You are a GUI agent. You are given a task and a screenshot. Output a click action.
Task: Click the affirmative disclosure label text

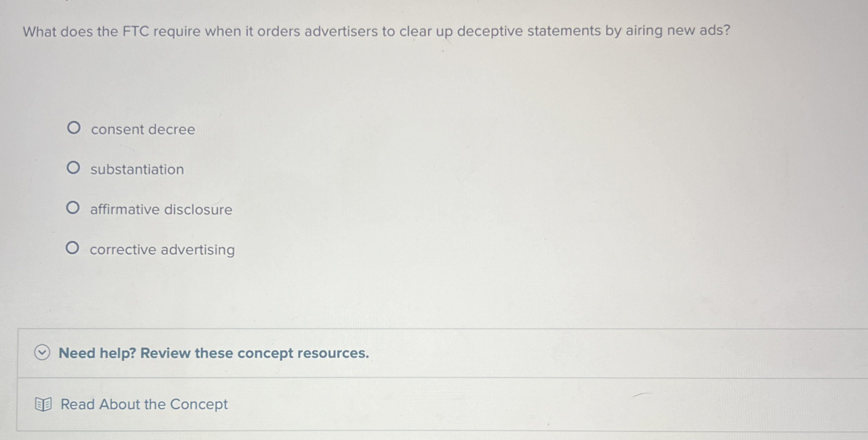[x=160, y=209]
